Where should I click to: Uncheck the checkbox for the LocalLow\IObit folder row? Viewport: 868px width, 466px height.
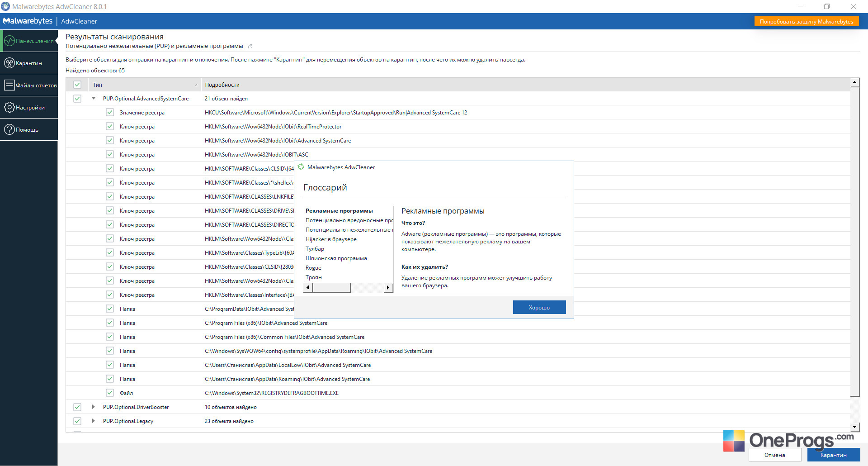pos(110,365)
